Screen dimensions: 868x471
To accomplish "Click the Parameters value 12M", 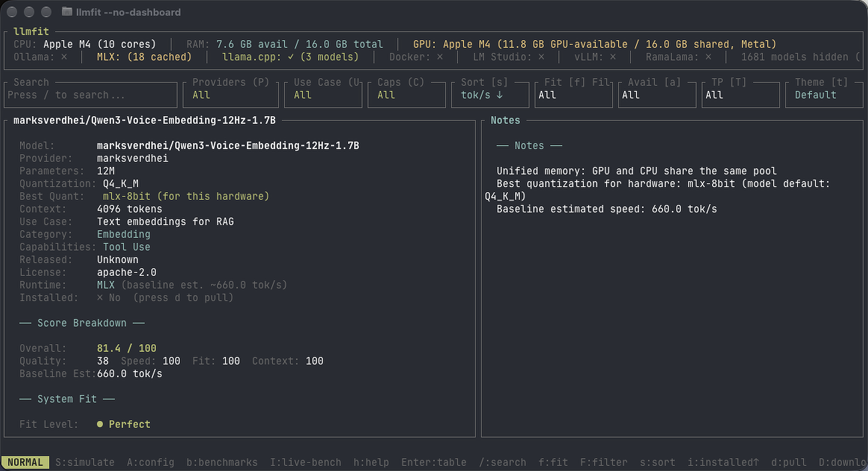I will pyautogui.click(x=106, y=171).
